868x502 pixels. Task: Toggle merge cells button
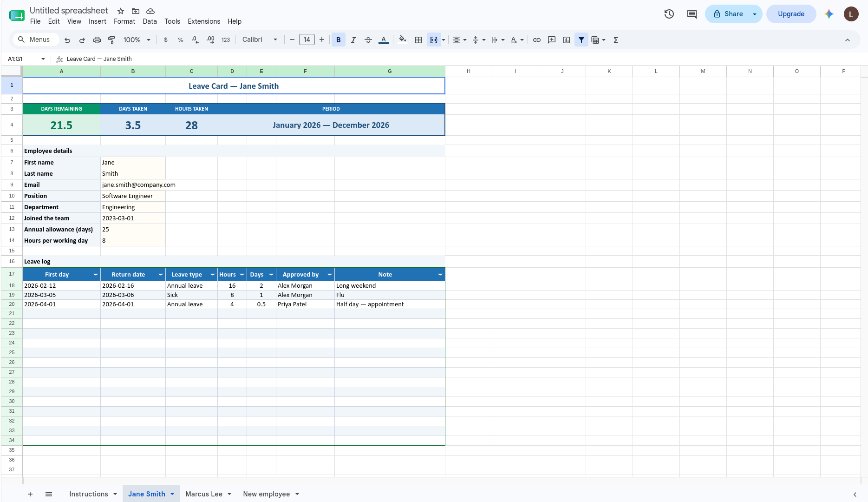(x=434, y=40)
